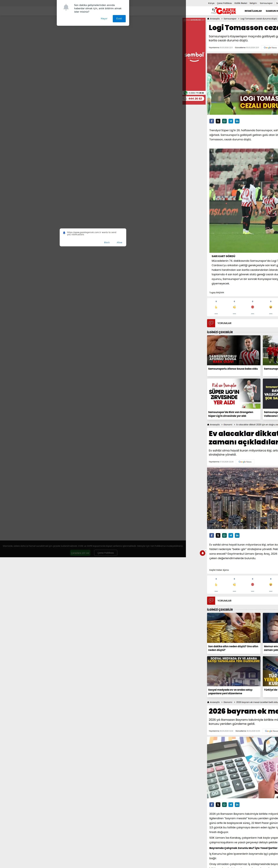Share Logi Tomasson article via WhatsApp
278x868 pixels.
(224, 121)
